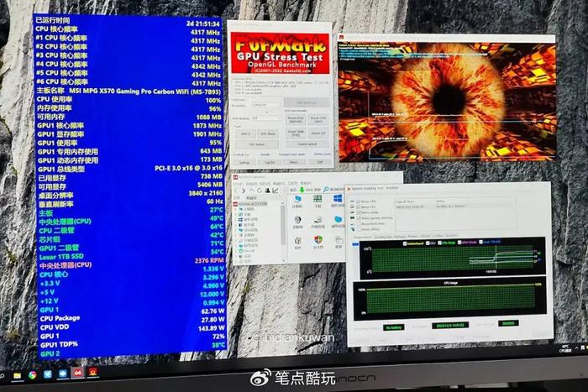Viewport: 588px width, 392px height.
Task: Refresh the AIDA64 page with the circular arrow
Action: 260,191
